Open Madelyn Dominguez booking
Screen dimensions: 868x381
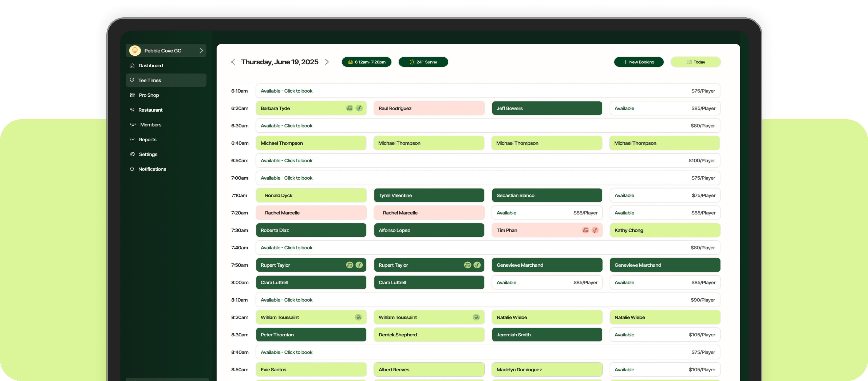pyautogui.click(x=547, y=369)
